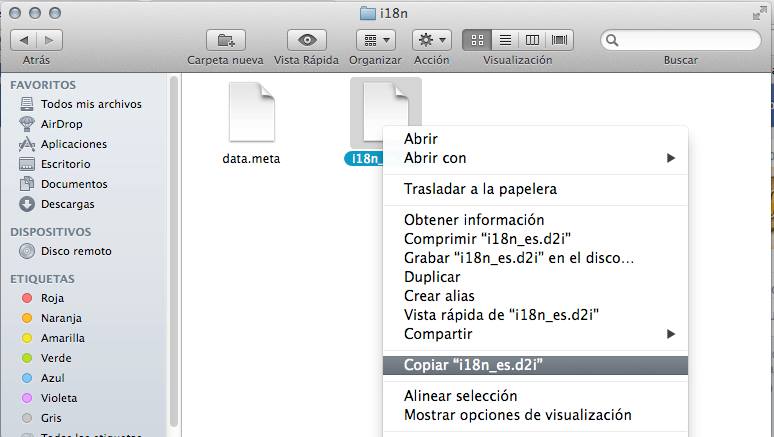Choose Abrir in the context menu
The image size is (774, 437).
535,139
